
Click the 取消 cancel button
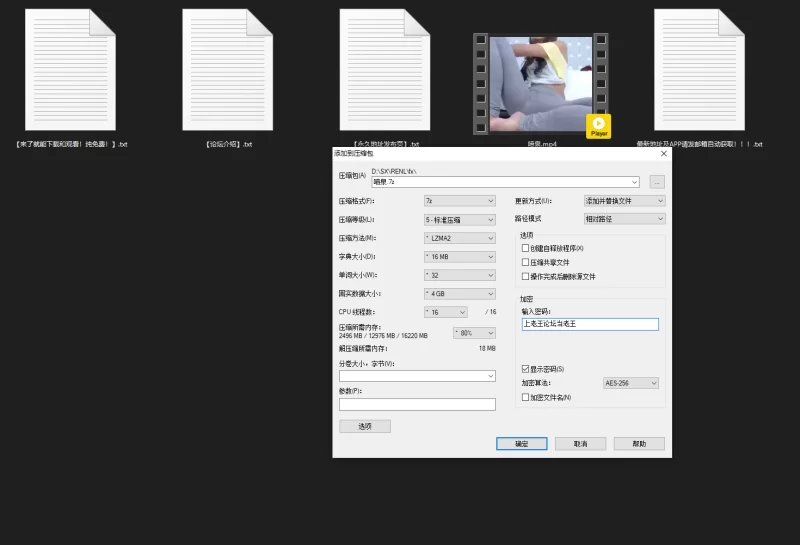[581, 444]
